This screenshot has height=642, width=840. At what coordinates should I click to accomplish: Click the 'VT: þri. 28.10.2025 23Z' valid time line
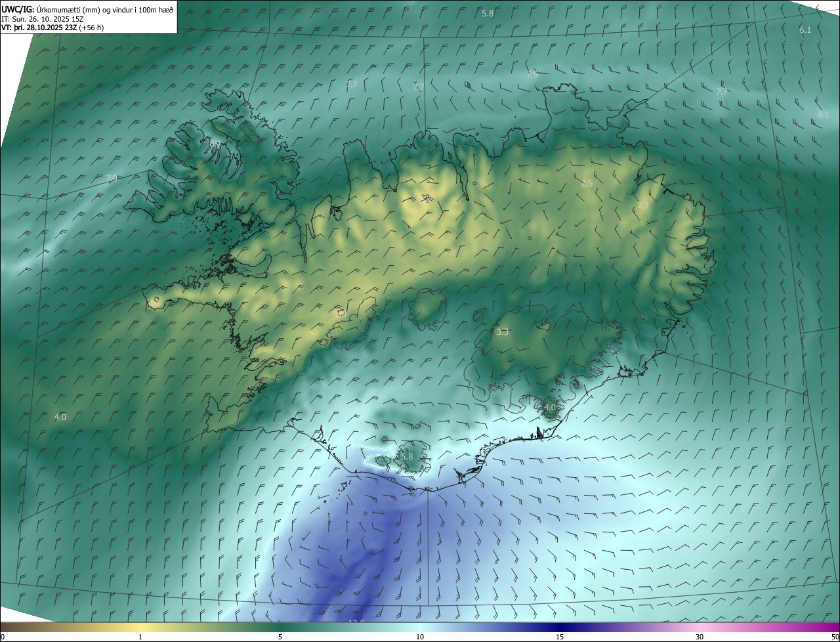pyautogui.click(x=52, y=28)
